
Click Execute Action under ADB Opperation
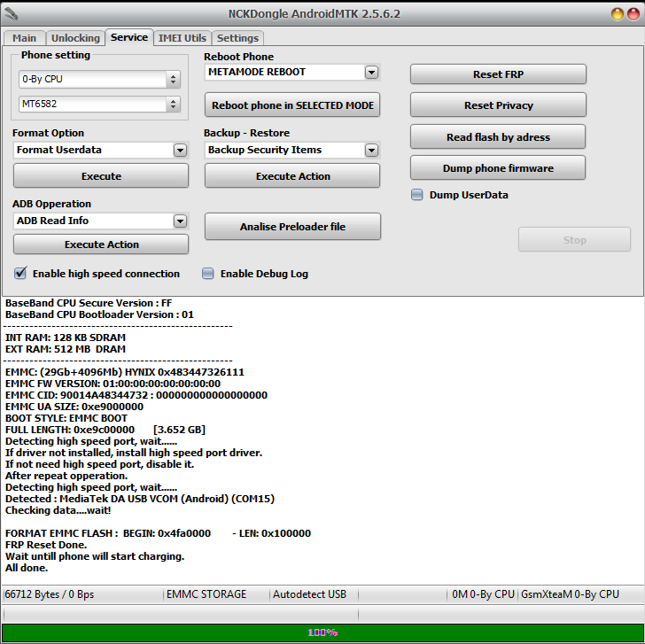[101, 244]
